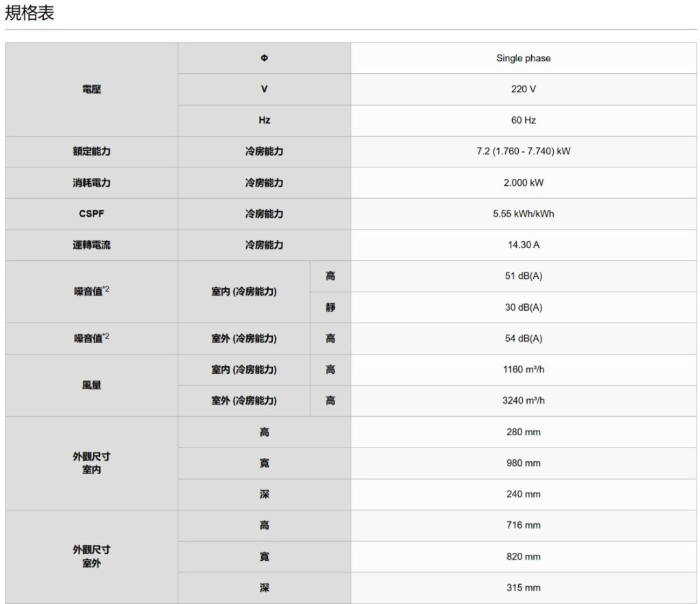Click the 規格表 section heading
The width and height of the screenshot is (700, 604).
(29, 13)
